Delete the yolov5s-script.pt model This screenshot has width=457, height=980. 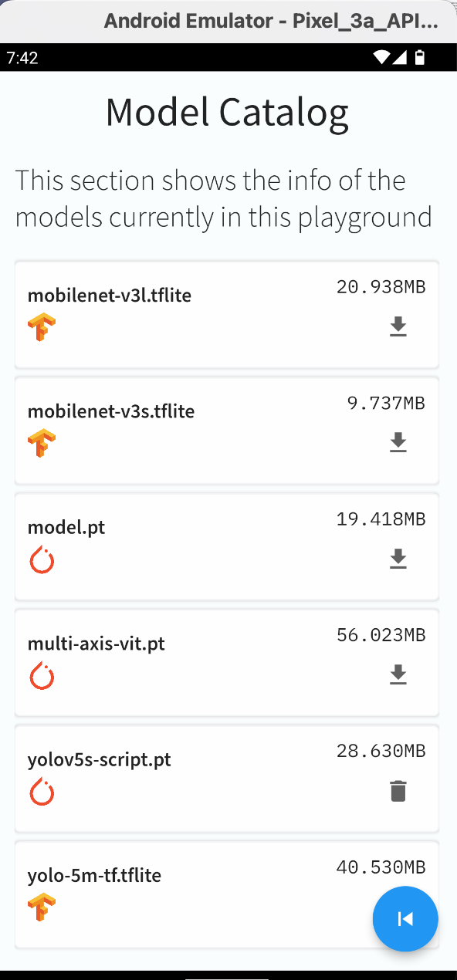tap(398, 791)
